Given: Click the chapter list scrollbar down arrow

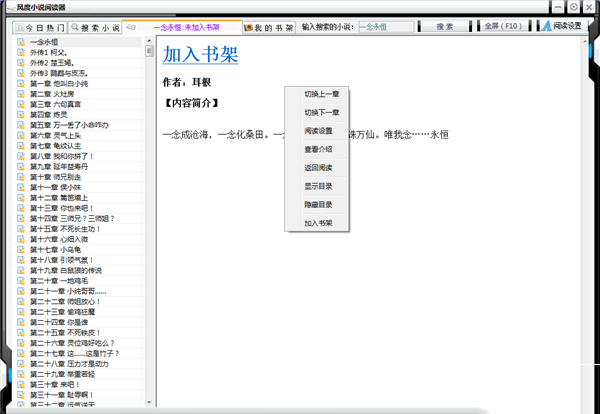Looking at the screenshot, I should [149, 403].
